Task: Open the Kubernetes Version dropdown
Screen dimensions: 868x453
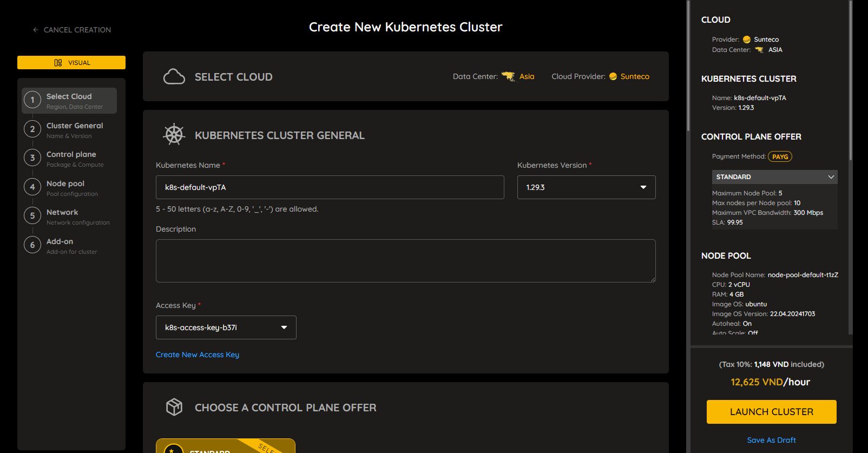Action: [586, 187]
